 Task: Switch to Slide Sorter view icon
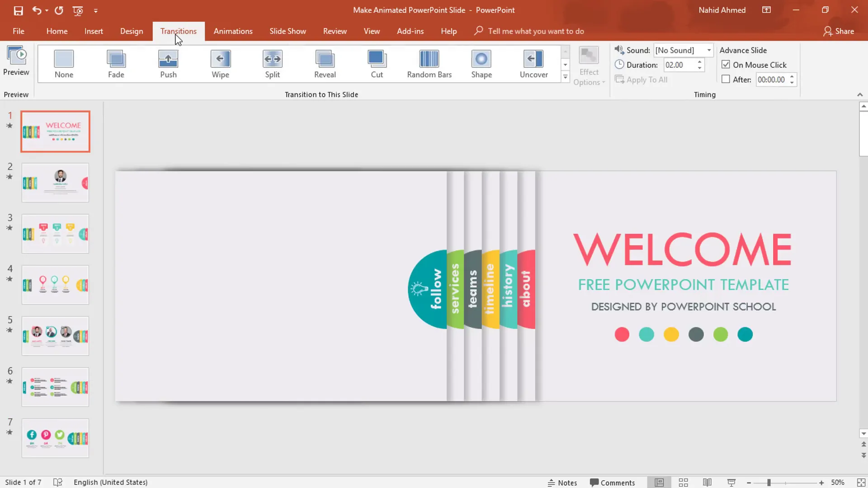coord(684,483)
